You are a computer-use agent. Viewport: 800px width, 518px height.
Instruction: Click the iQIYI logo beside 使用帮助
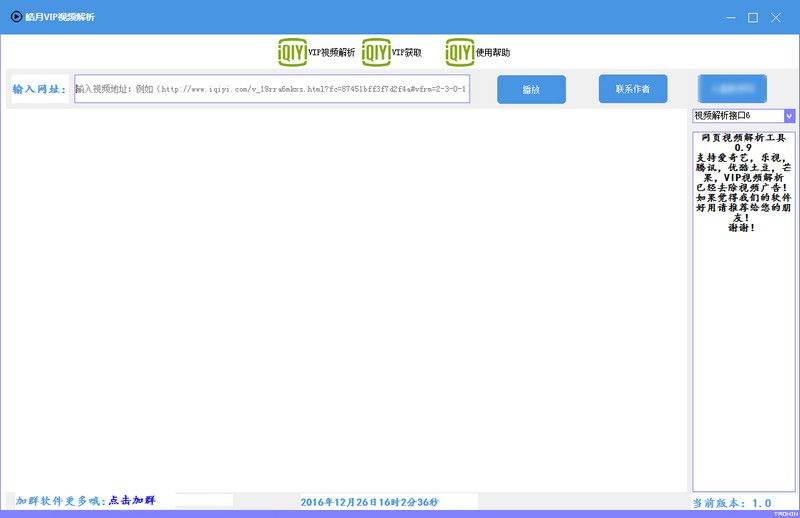point(460,52)
